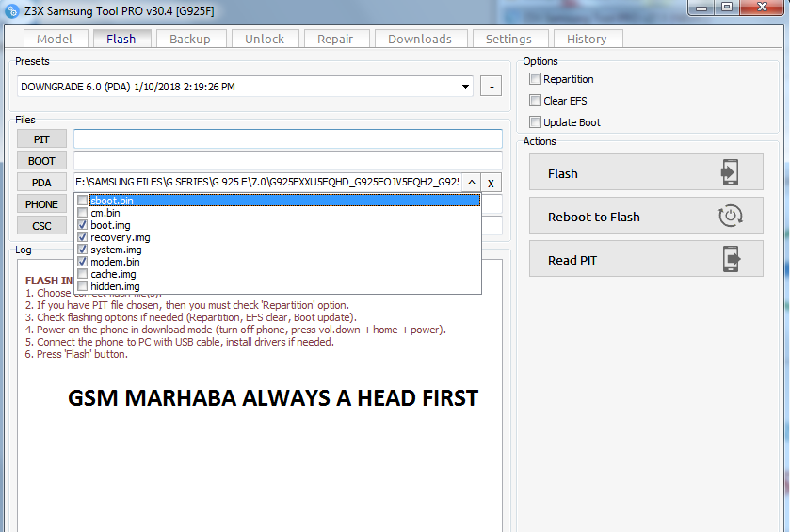790x532 pixels.
Task: Choose a PDA file
Action: (41, 183)
